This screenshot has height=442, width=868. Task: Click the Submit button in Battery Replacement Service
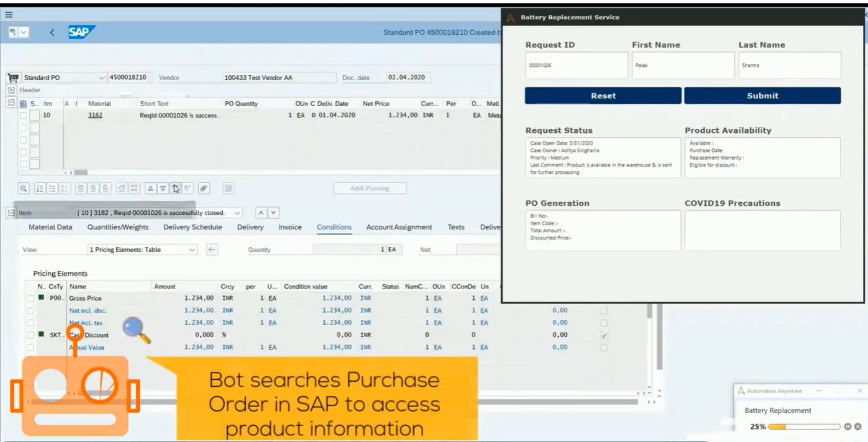pos(762,96)
